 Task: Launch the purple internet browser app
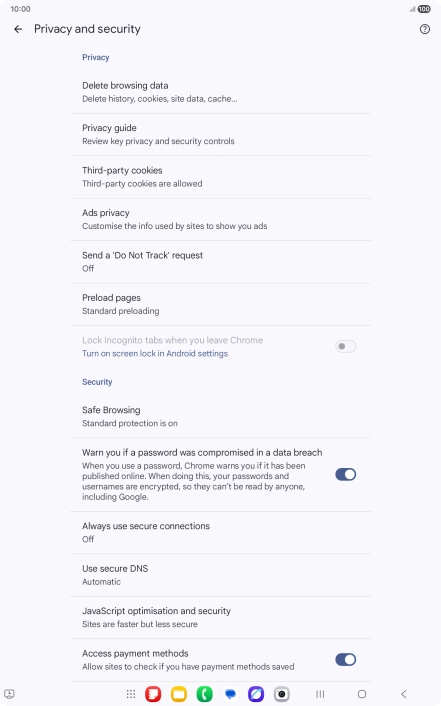256,694
